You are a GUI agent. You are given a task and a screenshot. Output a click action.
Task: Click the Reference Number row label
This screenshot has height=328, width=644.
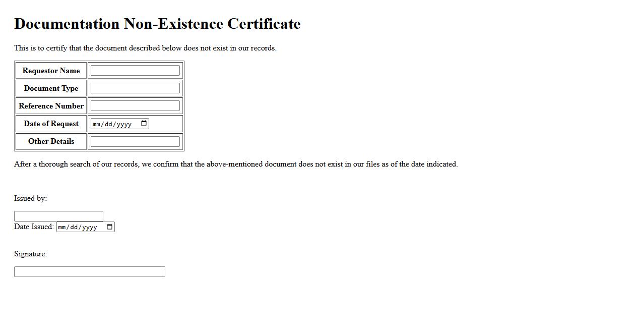pyautogui.click(x=51, y=106)
